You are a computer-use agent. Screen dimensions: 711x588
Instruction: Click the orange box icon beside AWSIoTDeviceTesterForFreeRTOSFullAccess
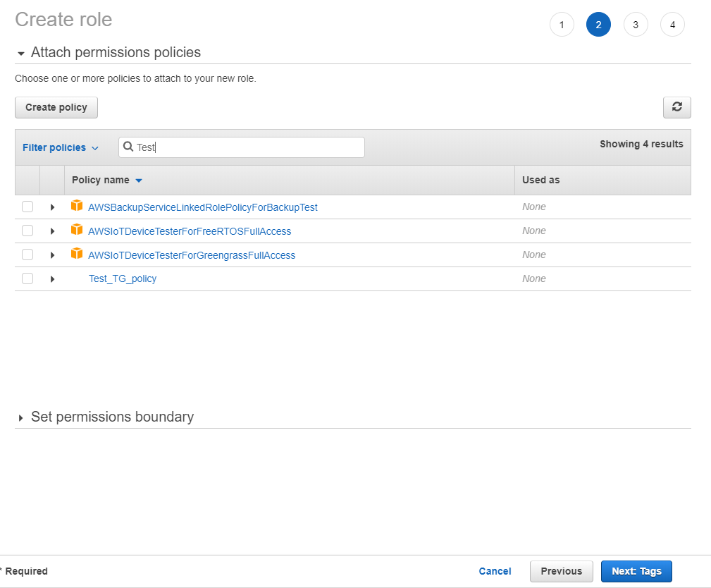tap(77, 230)
